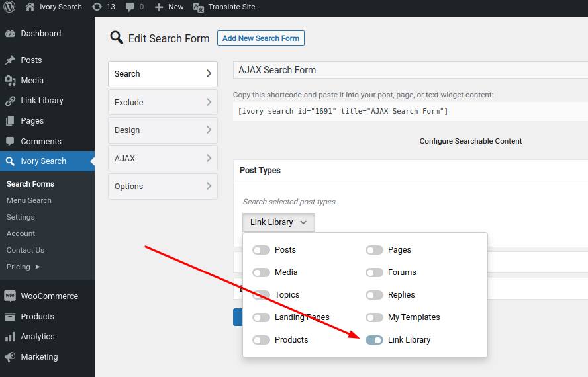Image resolution: width=588 pixels, height=377 pixels.
Task: Click the Marketing megaphone icon
Action: (10, 356)
